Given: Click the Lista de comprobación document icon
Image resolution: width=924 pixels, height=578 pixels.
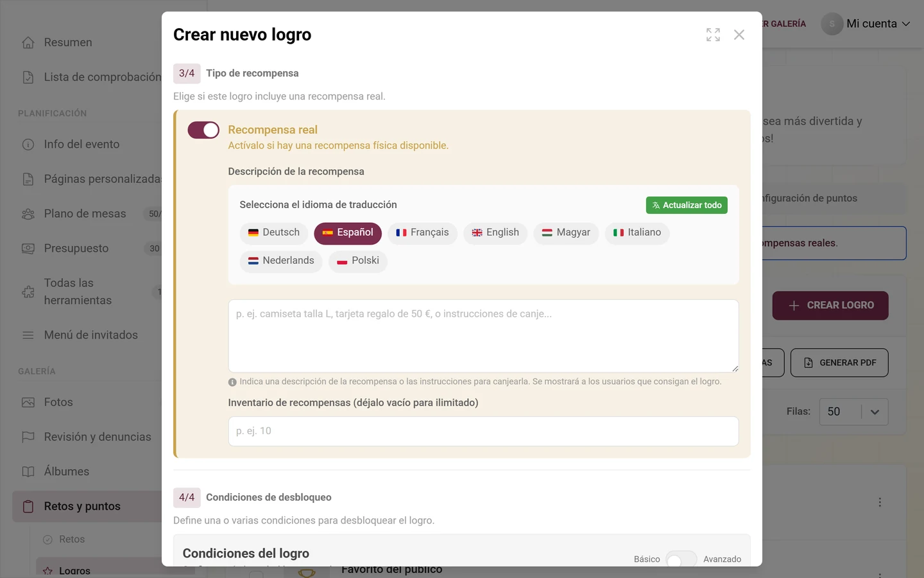Looking at the screenshot, I should [28, 77].
